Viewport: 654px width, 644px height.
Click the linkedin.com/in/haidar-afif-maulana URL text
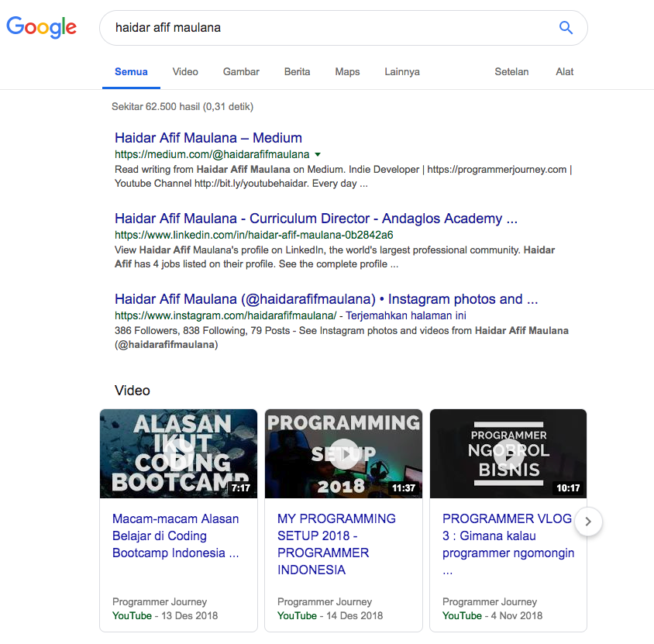tap(253, 235)
